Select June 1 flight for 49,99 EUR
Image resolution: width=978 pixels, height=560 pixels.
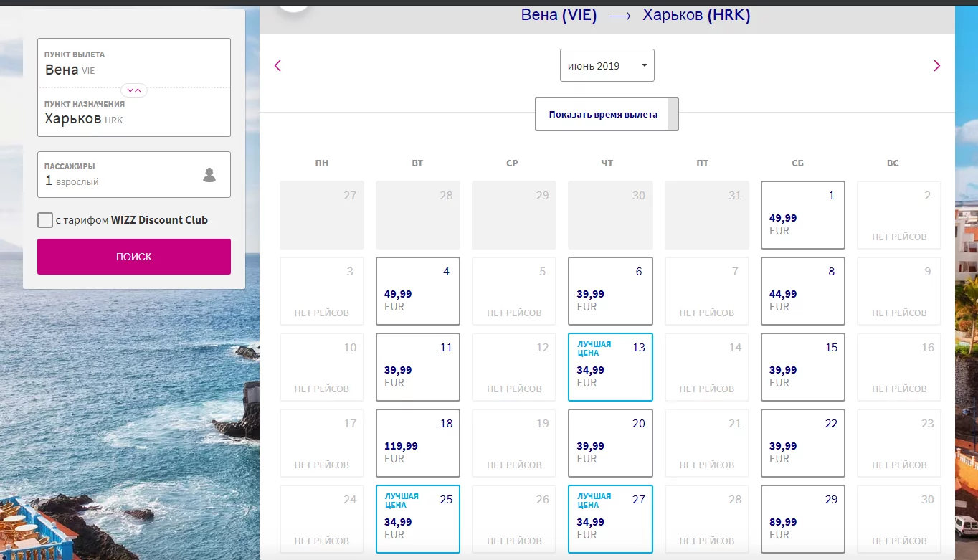pyautogui.click(x=803, y=215)
